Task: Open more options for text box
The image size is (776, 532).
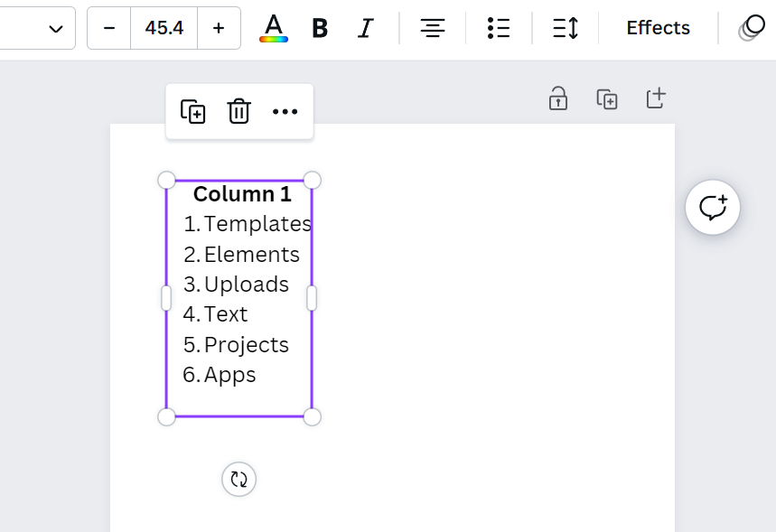Action: point(285,112)
